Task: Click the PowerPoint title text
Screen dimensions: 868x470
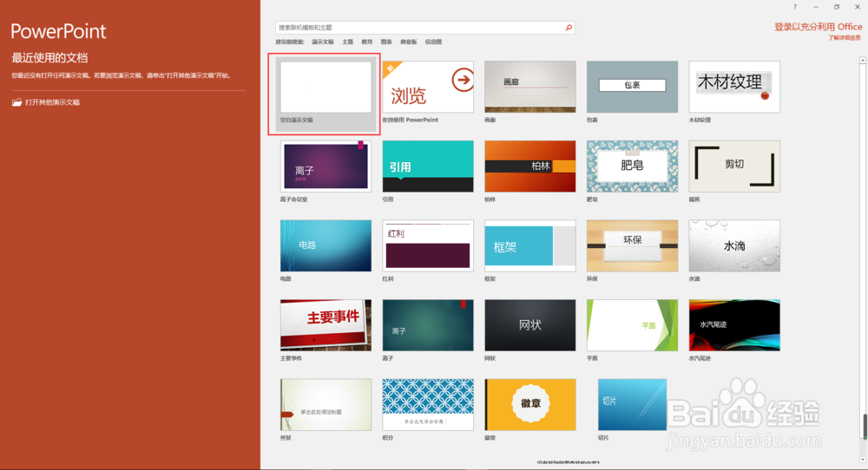Action: [58, 31]
